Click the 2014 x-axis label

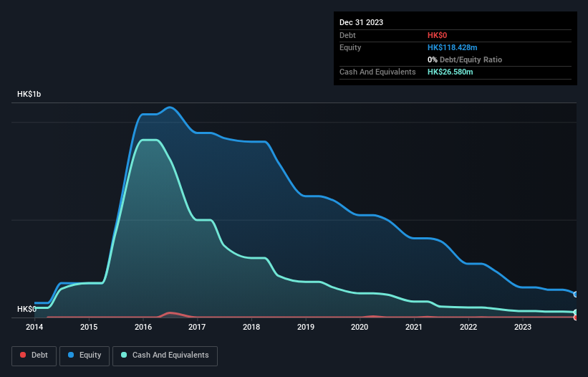pos(34,327)
